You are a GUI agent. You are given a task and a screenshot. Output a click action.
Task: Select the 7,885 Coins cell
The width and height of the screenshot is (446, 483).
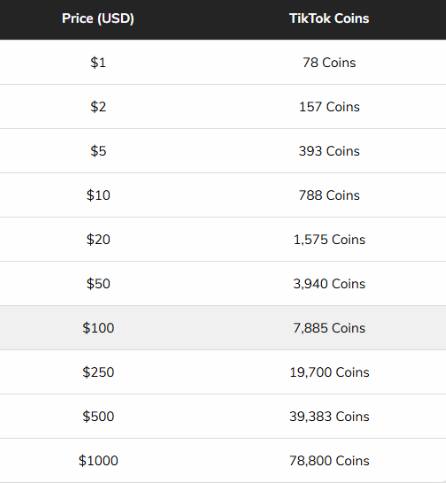pyautogui.click(x=329, y=328)
